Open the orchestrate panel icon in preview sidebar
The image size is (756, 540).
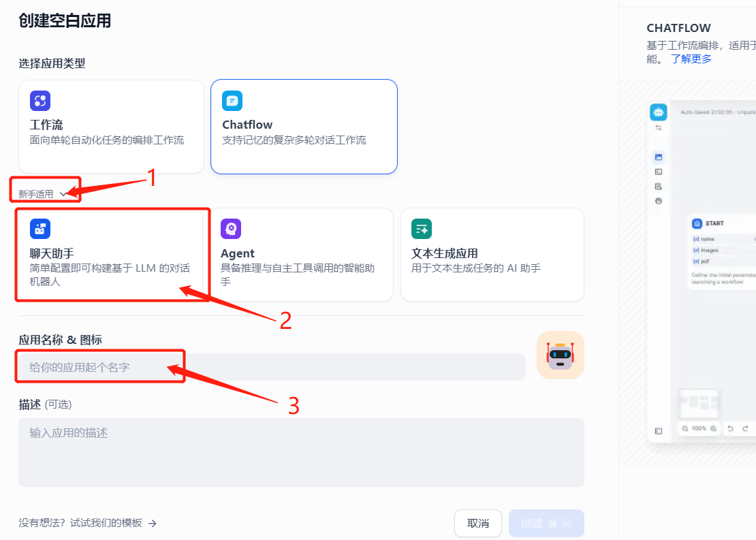(659, 157)
